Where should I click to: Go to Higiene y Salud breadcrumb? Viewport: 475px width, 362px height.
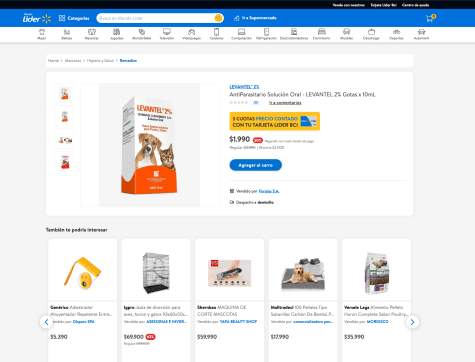[100, 61]
